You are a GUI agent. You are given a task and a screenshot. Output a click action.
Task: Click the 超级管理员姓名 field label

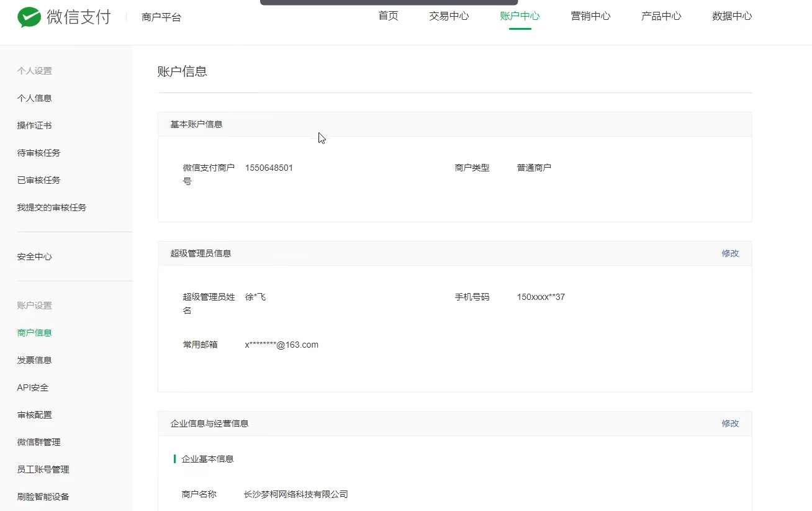coord(209,304)
